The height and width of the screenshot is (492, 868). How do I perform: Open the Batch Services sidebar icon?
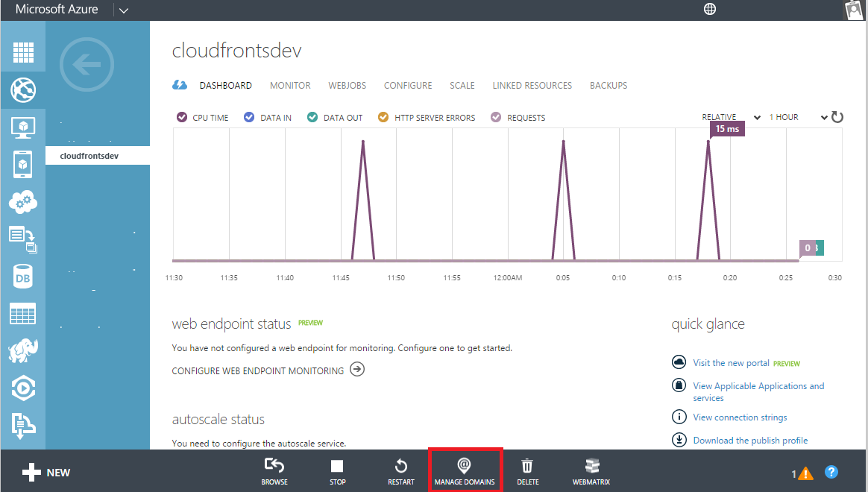[x=23, y=239]
